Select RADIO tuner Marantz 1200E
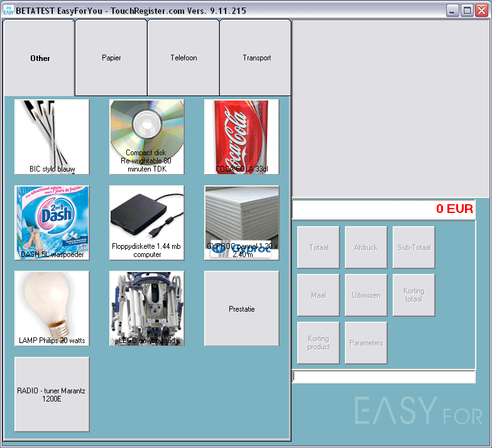 [52, 395]
